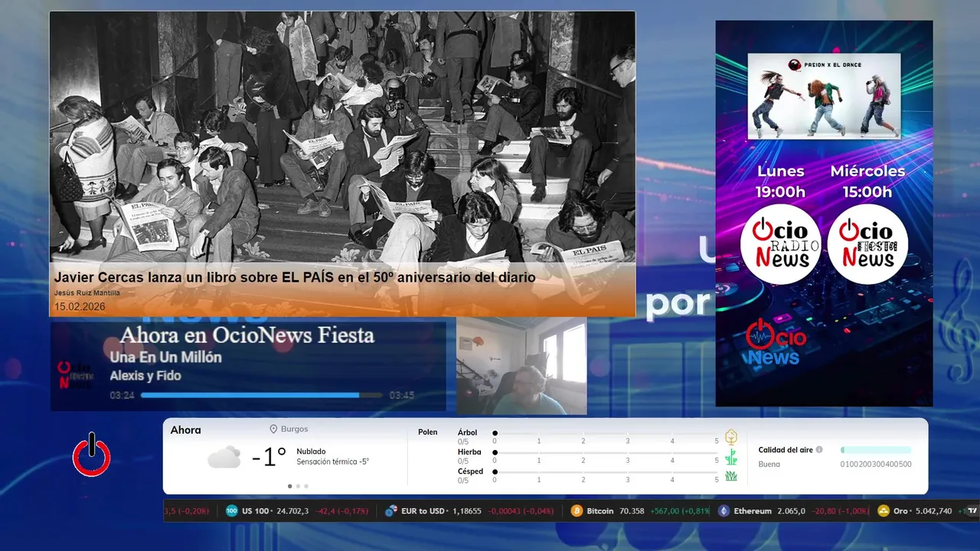The width and height of the screenshot is (980, 551).
Task: Click the total duration 03:45
Action: pos(402,396)
